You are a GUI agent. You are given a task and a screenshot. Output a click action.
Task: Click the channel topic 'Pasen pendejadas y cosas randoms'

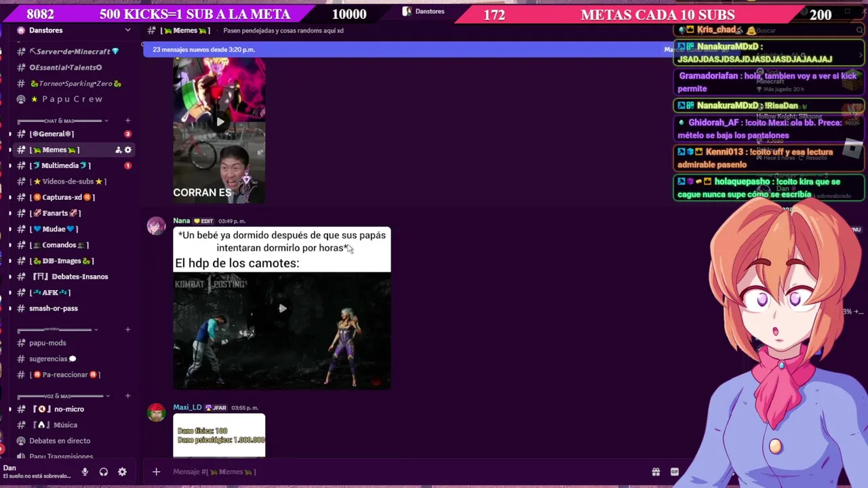283,30
